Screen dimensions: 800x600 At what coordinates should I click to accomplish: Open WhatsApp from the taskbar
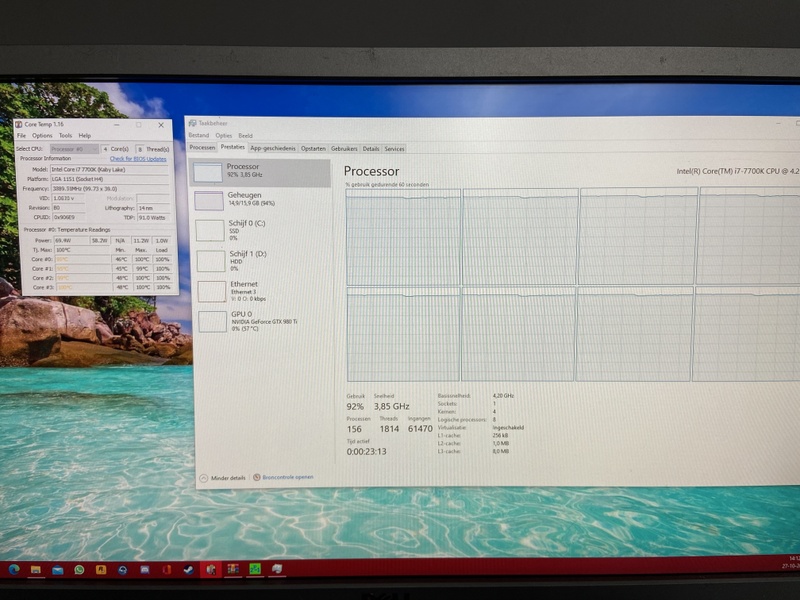point(79,569)
